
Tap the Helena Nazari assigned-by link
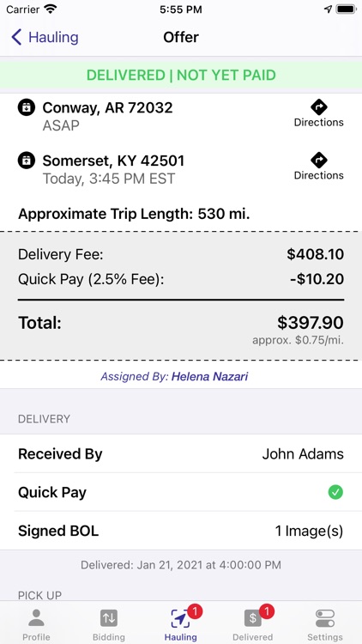pos(209,376)
